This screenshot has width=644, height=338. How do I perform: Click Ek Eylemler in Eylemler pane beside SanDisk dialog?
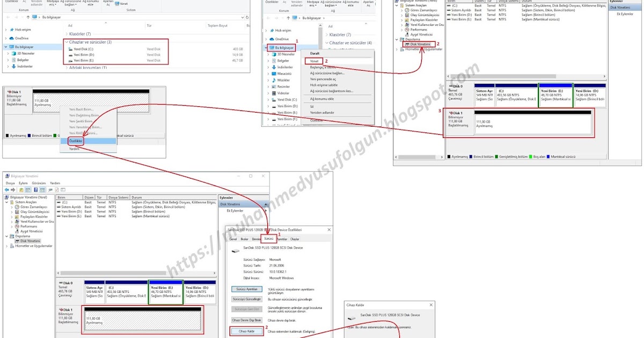tap(235, 211)
